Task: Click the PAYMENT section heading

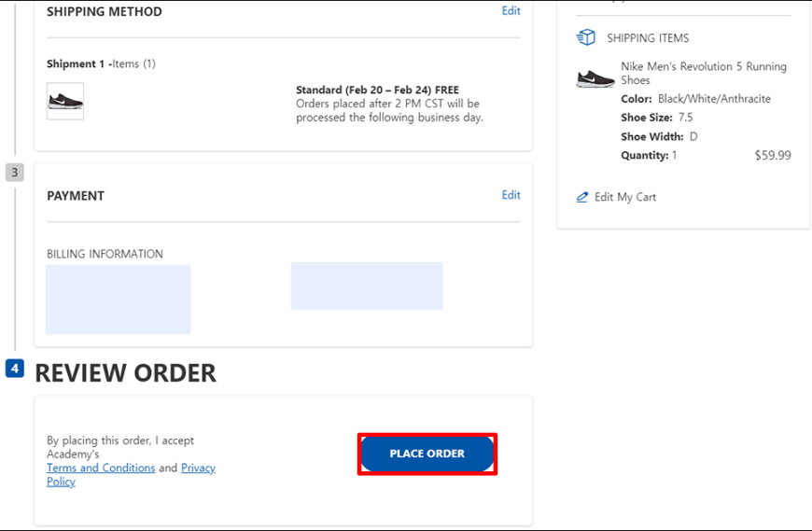Action: (76, 196)
